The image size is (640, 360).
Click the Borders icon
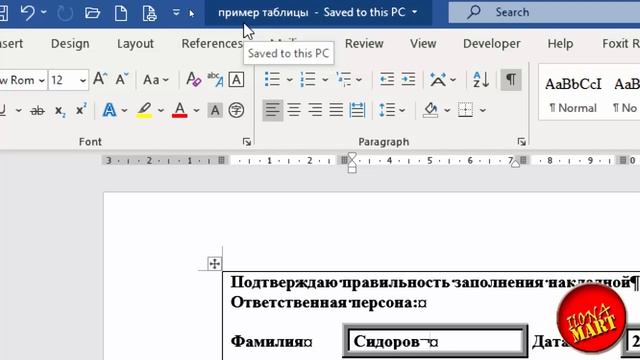[465, 110]
